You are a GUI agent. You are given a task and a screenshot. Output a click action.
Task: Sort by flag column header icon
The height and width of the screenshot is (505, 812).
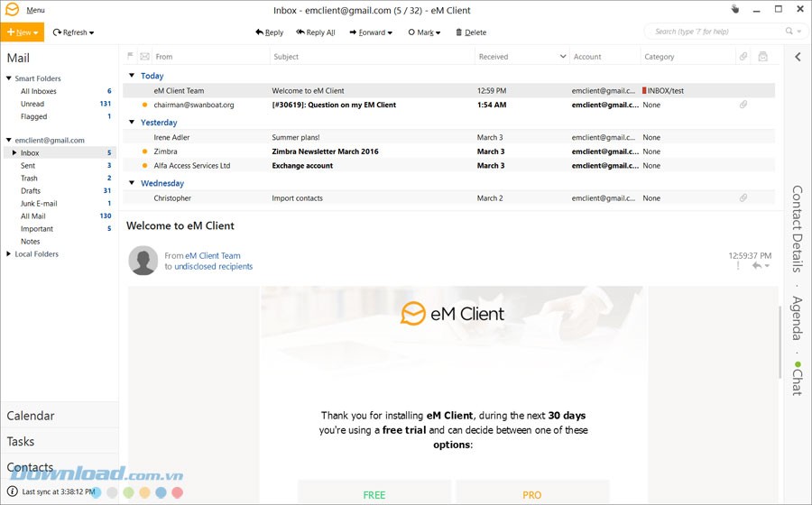pos(131,56)
